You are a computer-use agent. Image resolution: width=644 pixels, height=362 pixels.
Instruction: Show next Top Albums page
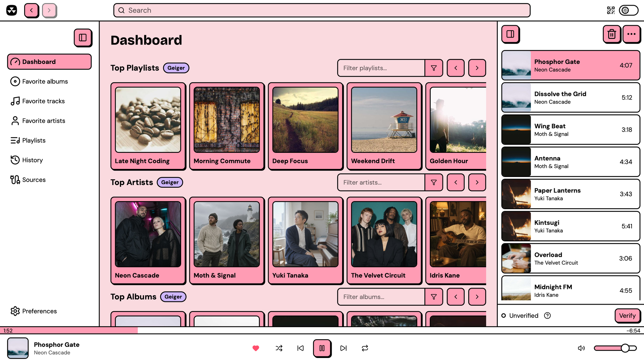coord(477,297)
